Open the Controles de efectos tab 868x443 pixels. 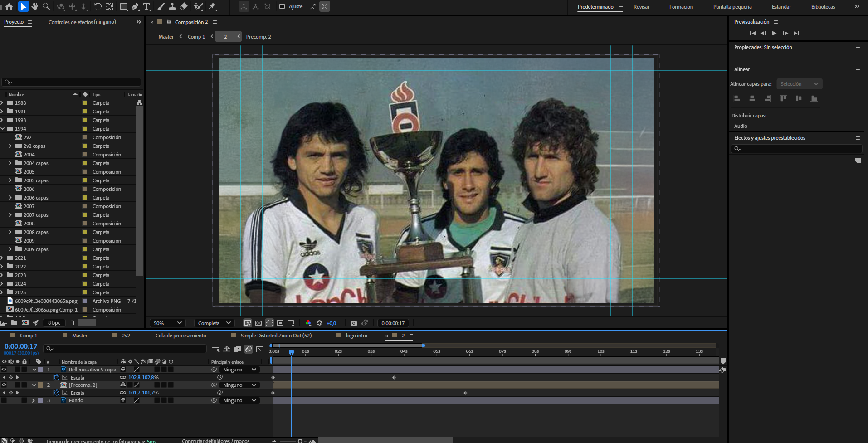[x=82, y=22]
